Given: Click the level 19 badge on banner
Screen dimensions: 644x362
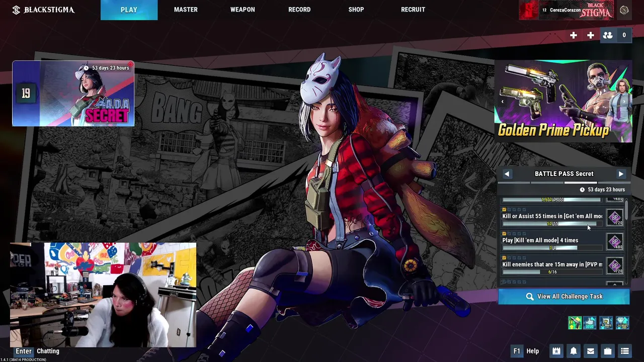Looking at the screenshot, I should [x=26, y=94].
